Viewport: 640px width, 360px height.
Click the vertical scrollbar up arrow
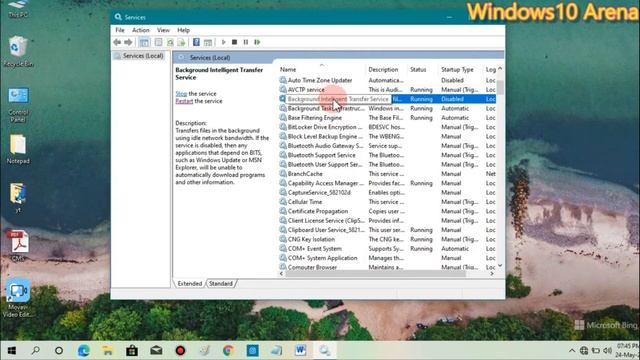point(500,69)
